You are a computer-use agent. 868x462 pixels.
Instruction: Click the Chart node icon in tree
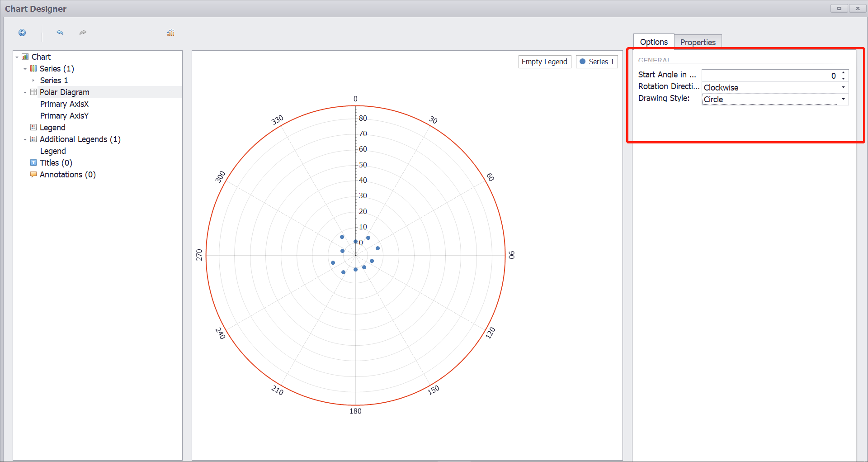point(25,57)
